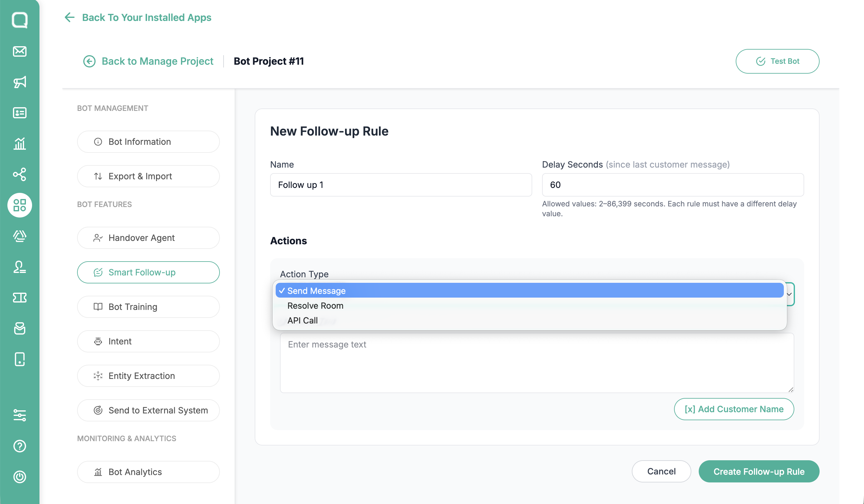Image resolution: width=864 pixels, height=504 pixels.
Task: Click the Action Type dropdown chevron
Action: coord(789,294)
